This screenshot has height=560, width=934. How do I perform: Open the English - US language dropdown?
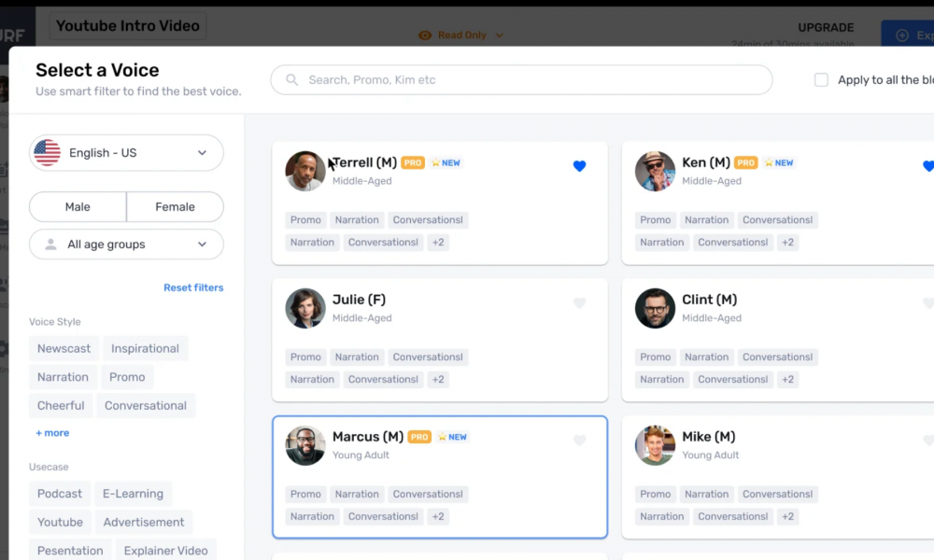127,153
